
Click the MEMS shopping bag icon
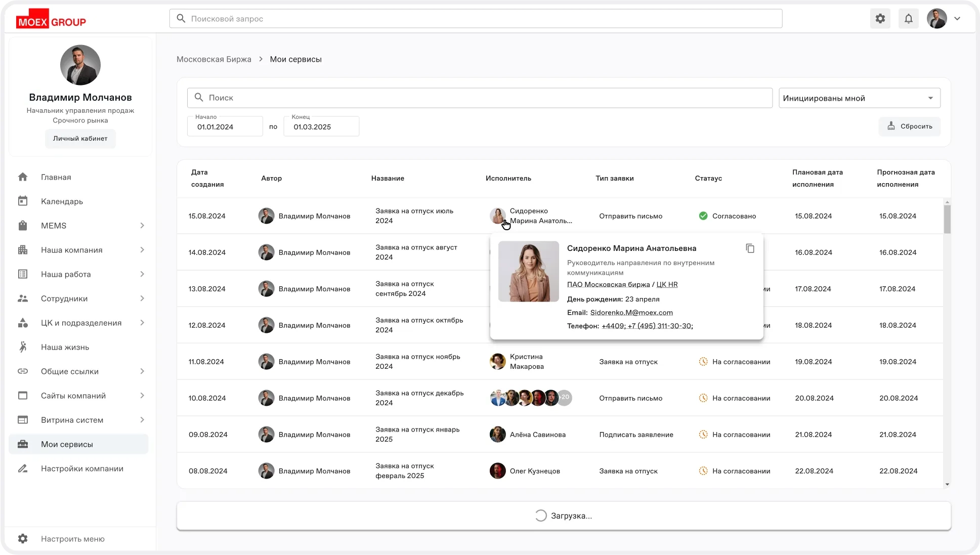(x=23, y=226)
